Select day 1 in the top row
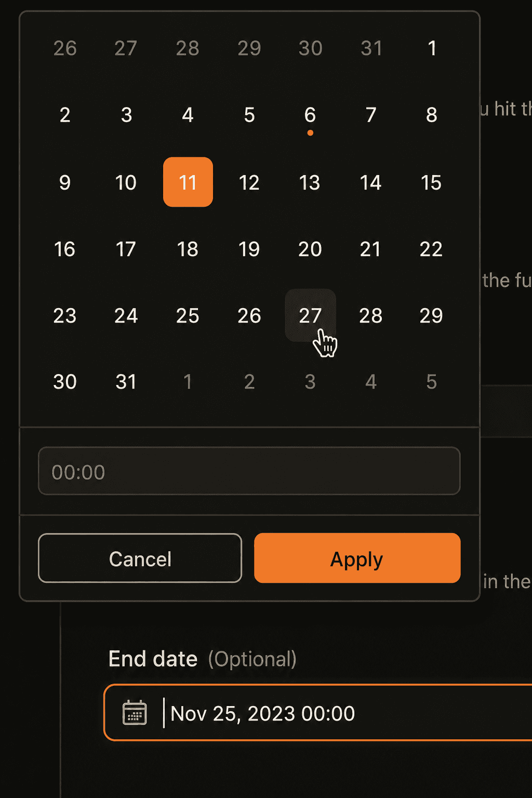Viewport: 532px width, 798px height. (432, 48)
